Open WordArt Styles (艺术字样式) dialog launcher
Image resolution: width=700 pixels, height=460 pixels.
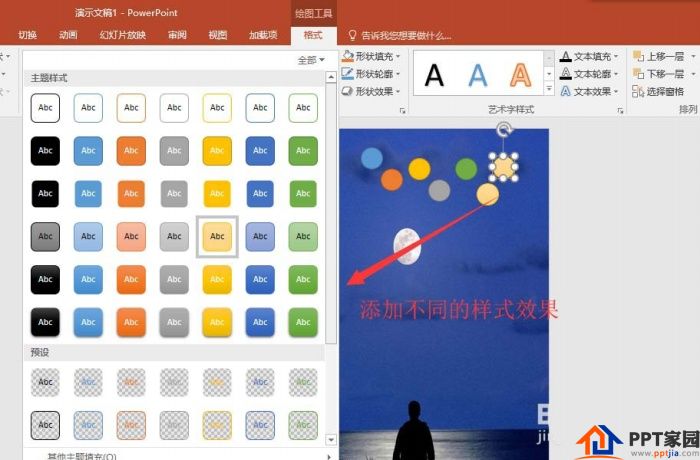(x=620, y=111)
